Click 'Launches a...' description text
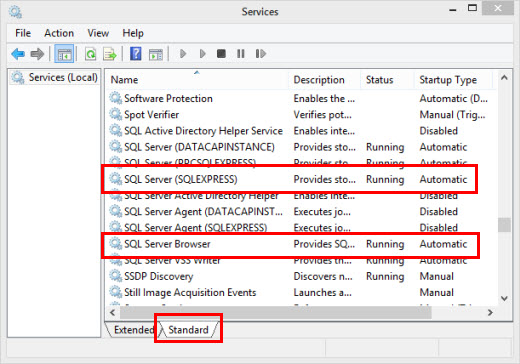Viewport: 520px width, 364px height. point(322,292)
